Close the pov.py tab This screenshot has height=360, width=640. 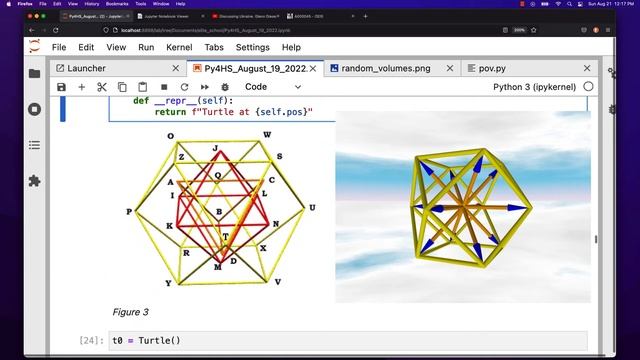point(587,68)
